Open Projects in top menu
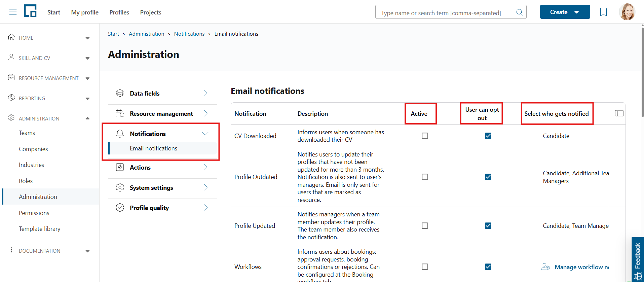The image size is (644, 282). click(151, 12)
